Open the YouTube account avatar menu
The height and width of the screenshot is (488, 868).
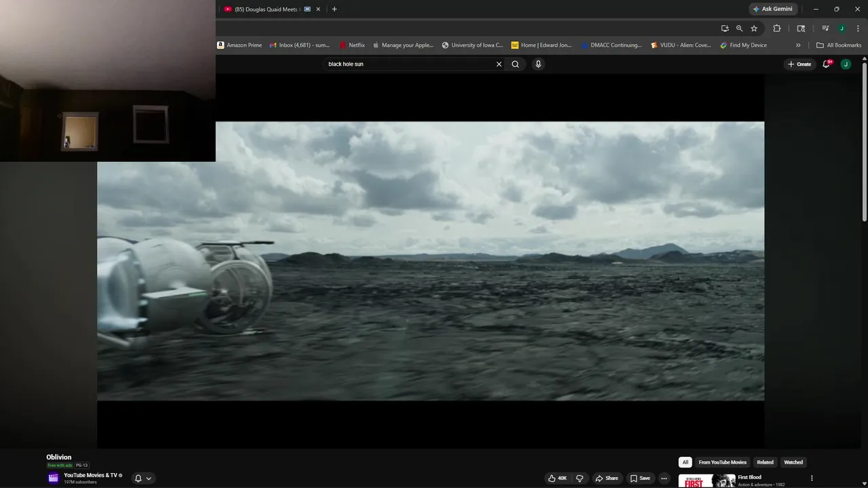[846, 64]
